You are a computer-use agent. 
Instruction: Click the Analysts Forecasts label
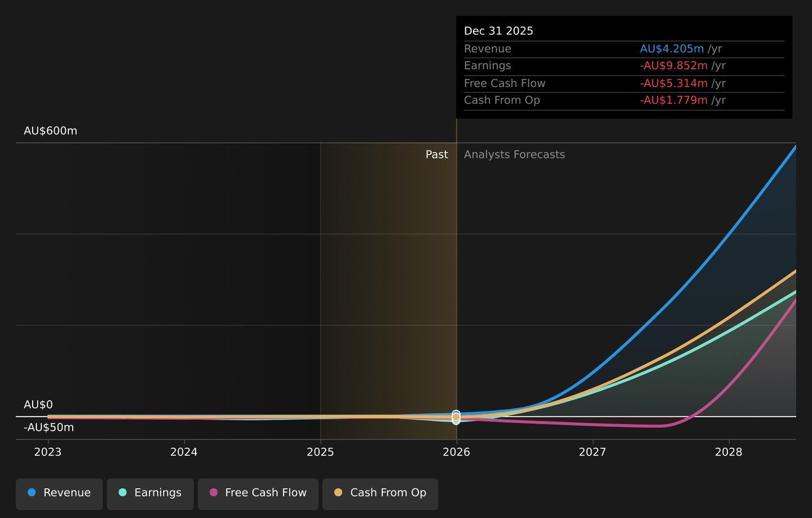[x=514, y=154]
